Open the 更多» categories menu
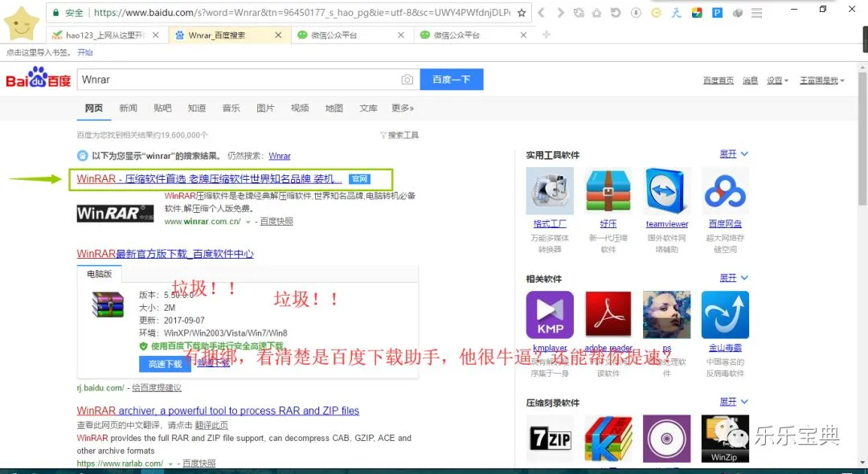 (403, 108)
